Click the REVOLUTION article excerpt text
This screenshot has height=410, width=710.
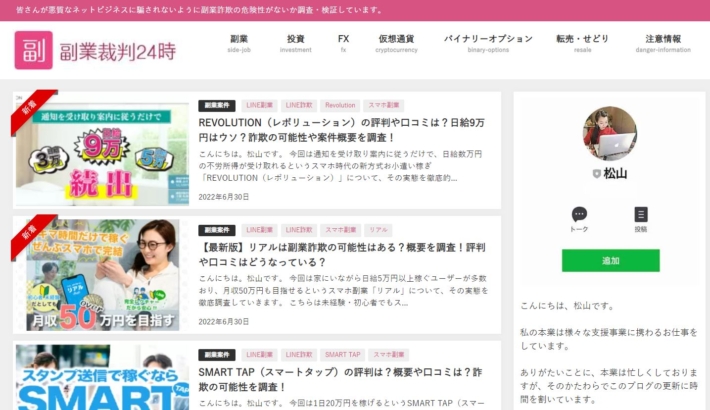pos(340,166)
